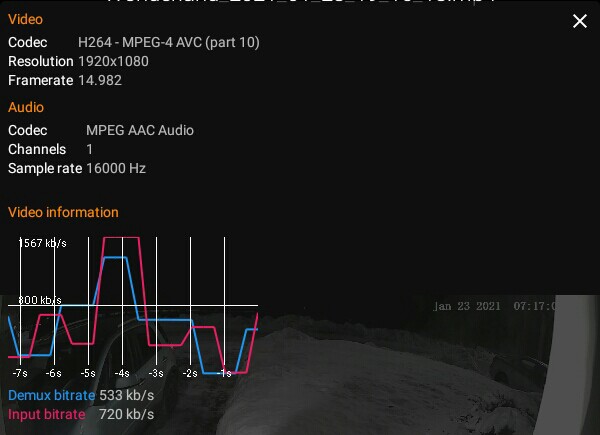This screenshot has height=435, width=600.
Task: Select the -6s graph time label
Action: (54, 373)
